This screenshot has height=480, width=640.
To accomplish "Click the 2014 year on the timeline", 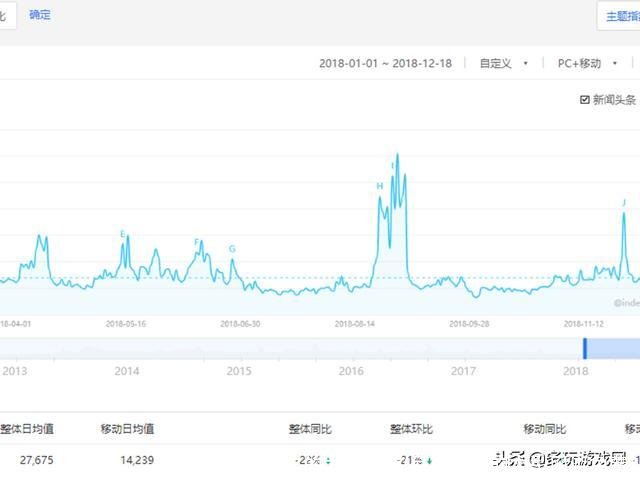I will click(x=127, y=371).
